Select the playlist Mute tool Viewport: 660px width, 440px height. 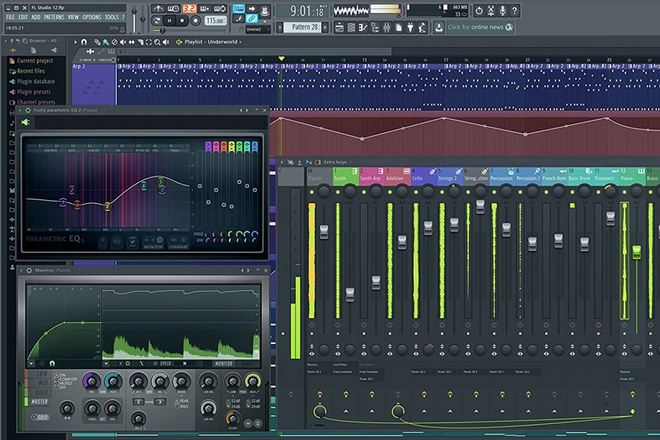point(123,42)
